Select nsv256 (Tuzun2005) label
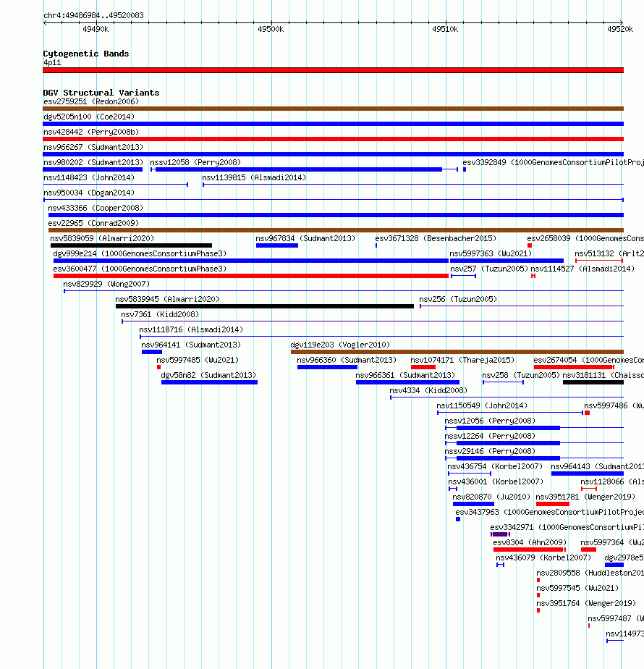 [x=457, y=299]
